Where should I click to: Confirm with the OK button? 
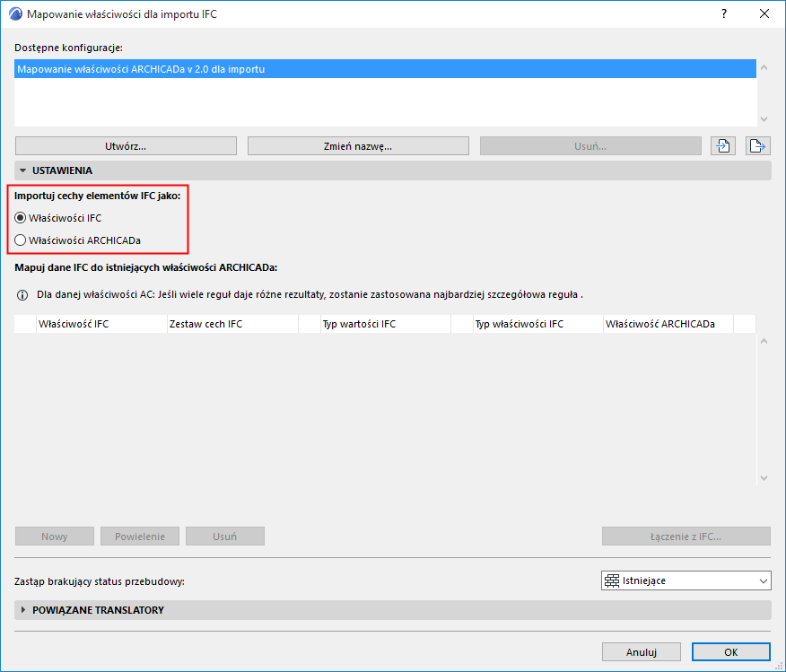(731, 652)
